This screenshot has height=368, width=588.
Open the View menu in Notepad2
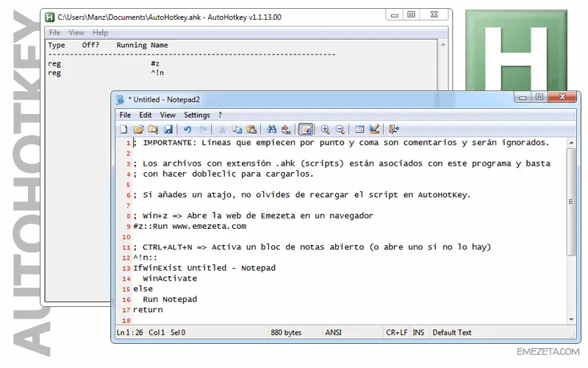tap(168, 115)
